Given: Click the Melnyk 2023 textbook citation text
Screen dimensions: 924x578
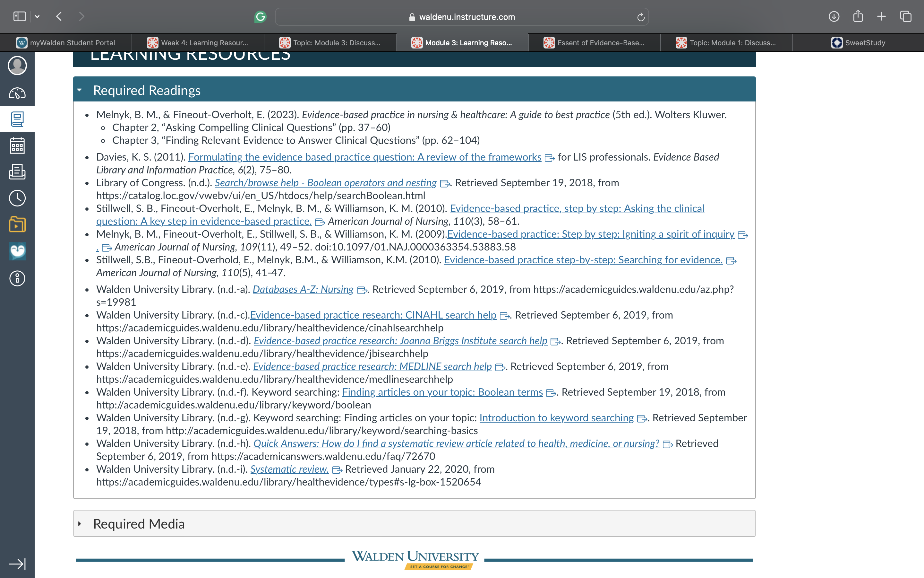Looking at the screenshot, I should pos(411,115).
